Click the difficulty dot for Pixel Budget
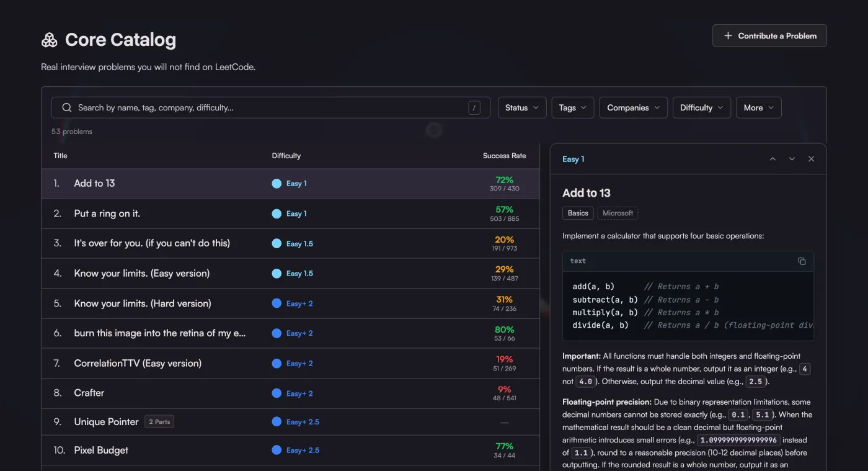This screenshot has height=471, width=868. click(277, 451)
